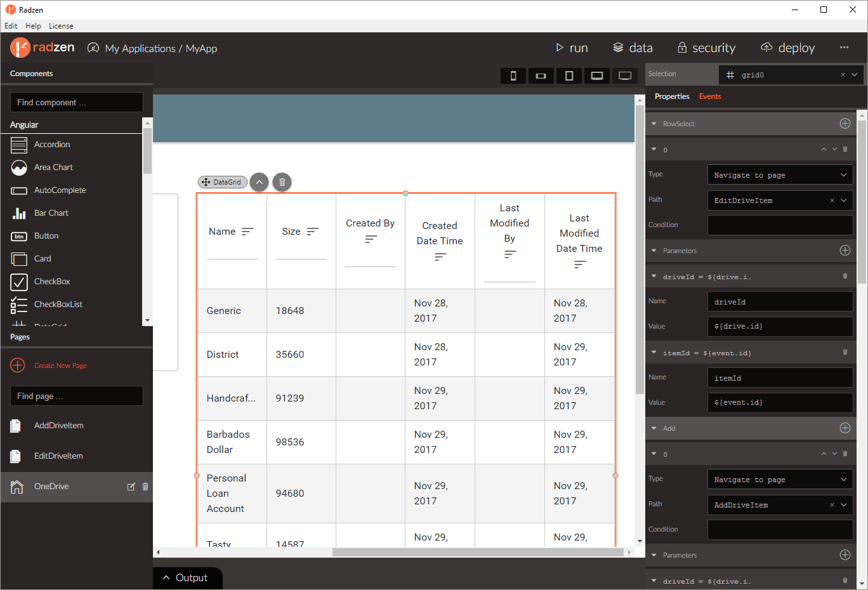Click the canvas horizontal scrollbar
The height and width of the screenshot is (590, 868).
coord(478,552)
